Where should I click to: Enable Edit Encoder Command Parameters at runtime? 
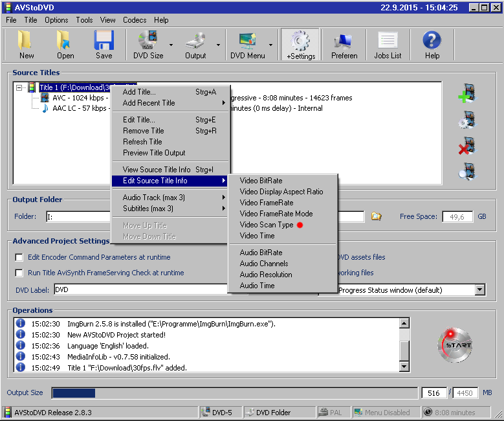(19, 257)
